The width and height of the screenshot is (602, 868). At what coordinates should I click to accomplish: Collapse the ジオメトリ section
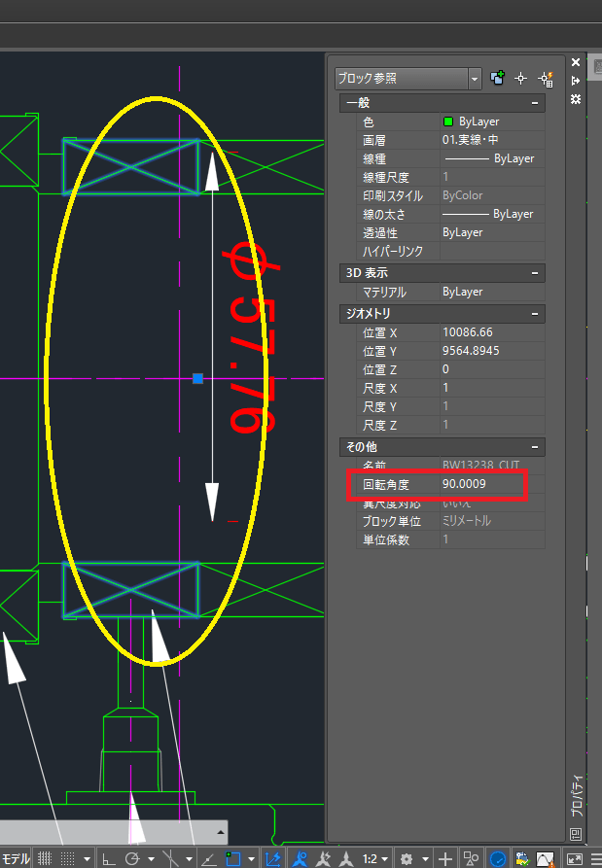pos(535,314)
